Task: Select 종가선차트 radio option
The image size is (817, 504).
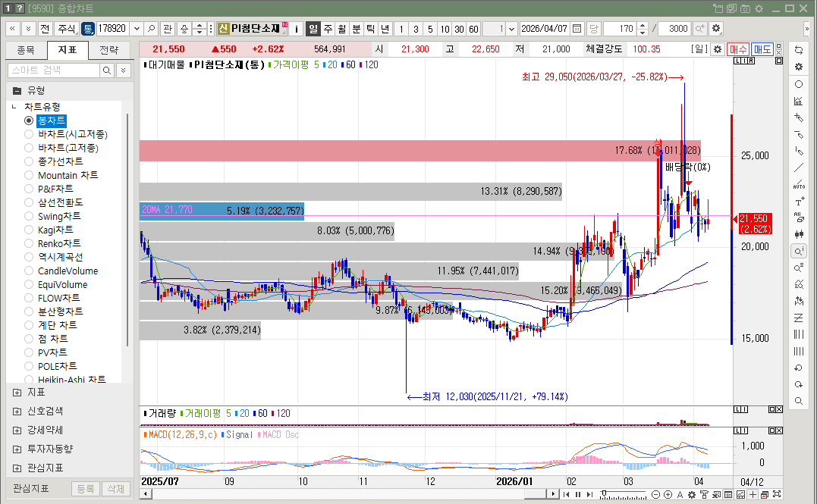Action: (x=29, y=161)
